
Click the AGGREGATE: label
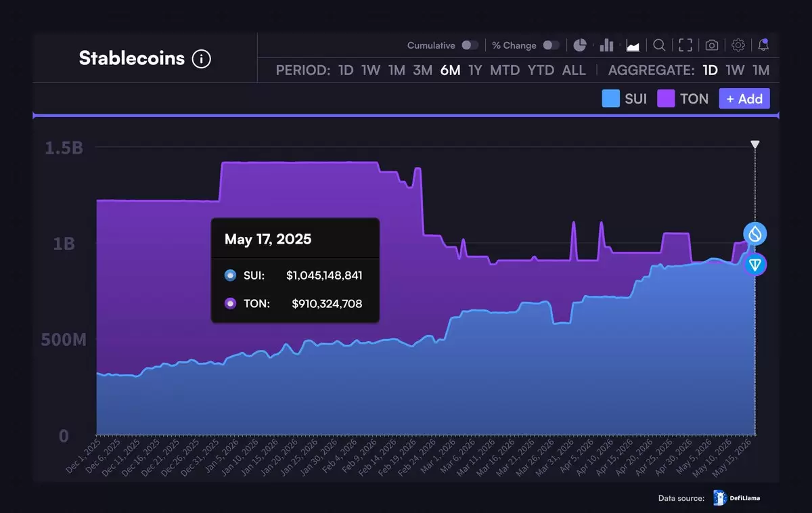click(x=652, y=70)
